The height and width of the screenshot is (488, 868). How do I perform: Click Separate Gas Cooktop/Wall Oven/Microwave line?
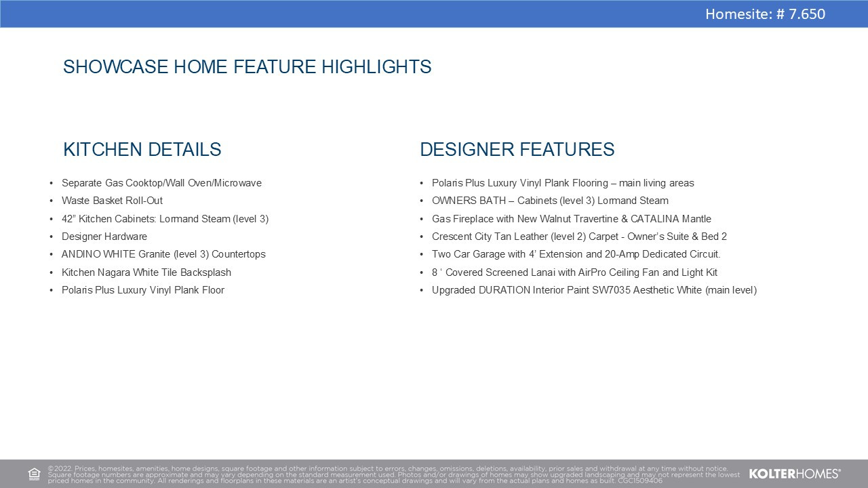161,183
